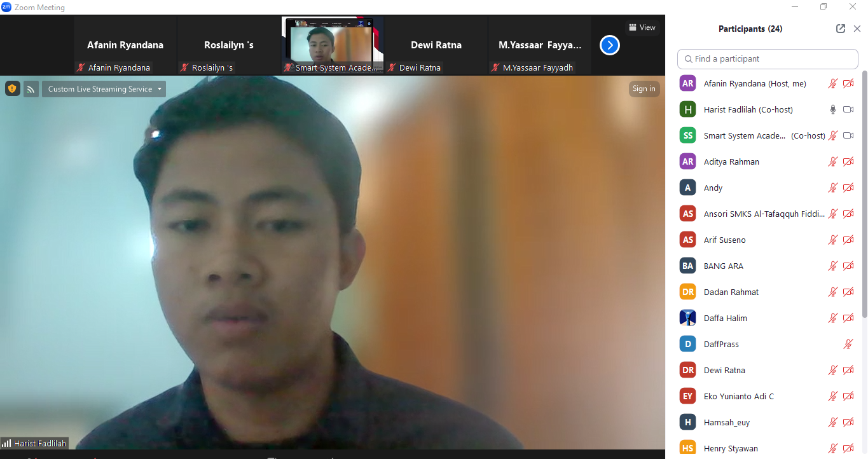Click Zoom Meeting title bar icon
Screen dimensions: 868x459
(7, 7)
